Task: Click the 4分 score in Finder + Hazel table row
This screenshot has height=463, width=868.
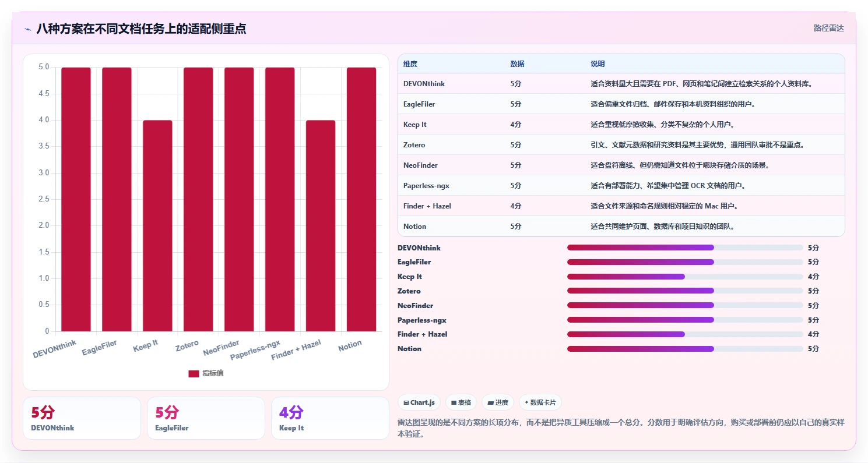Action: click(516, 206)
